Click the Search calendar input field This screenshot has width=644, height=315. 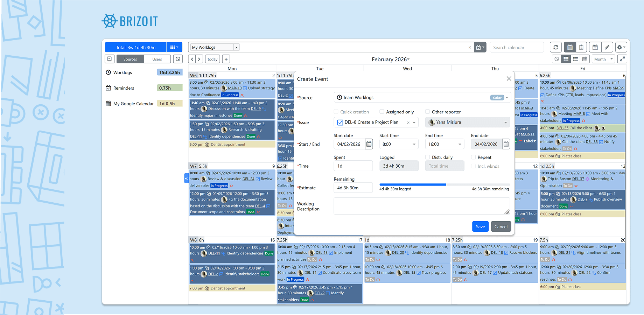tap(517, 47)
